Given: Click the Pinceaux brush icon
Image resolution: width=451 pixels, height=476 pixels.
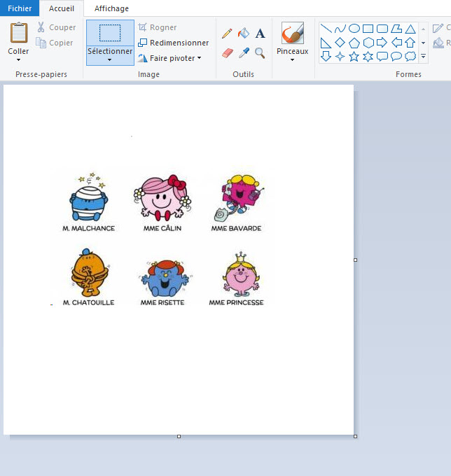Looking at the screenshot, I should pos(293,33).
